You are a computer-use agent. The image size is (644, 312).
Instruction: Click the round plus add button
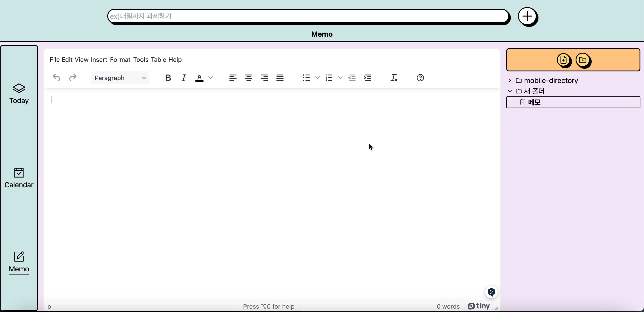[x=527, y=17]
